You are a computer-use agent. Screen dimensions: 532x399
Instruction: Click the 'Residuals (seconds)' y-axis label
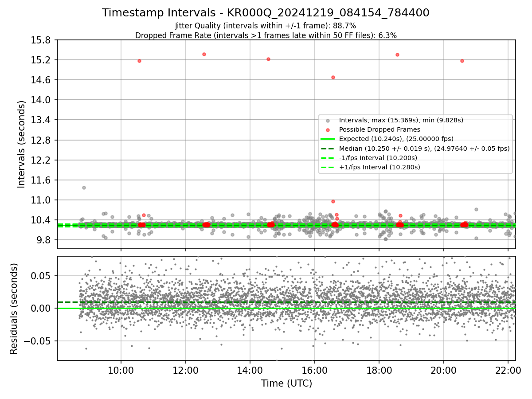[14, 308]
